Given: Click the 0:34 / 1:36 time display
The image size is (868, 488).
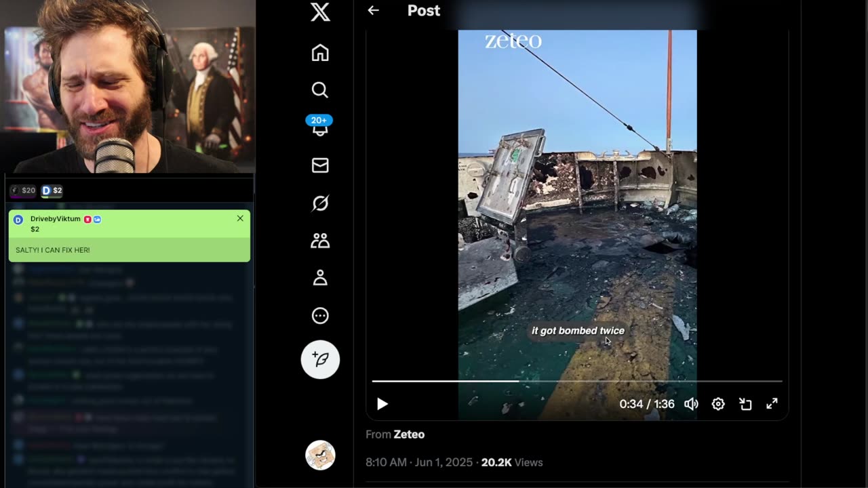Looking at the screenshot, I should click(647, 404).
